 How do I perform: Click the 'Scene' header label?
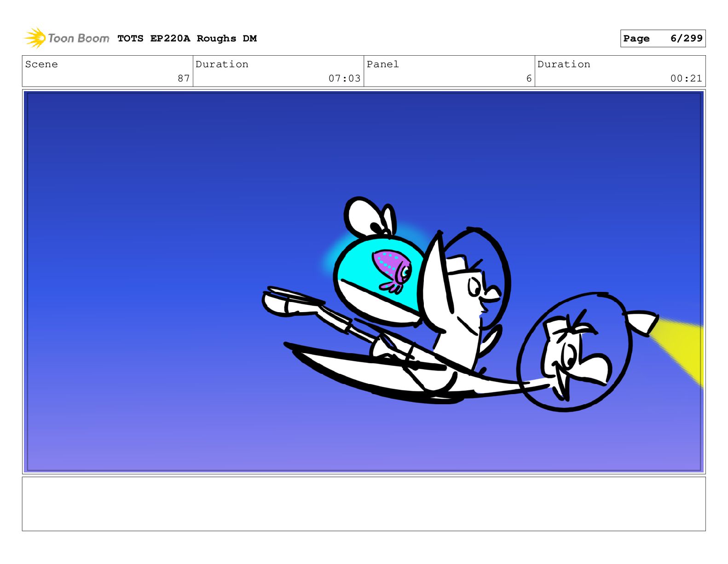point(41,64)
